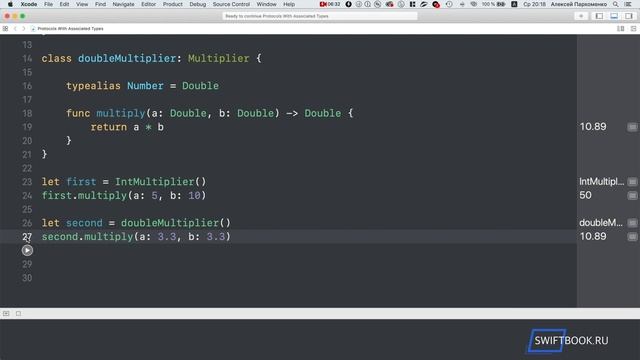Screen dimensions: 640x360
Task: Click return keyword on line 19
Action: 109,127
